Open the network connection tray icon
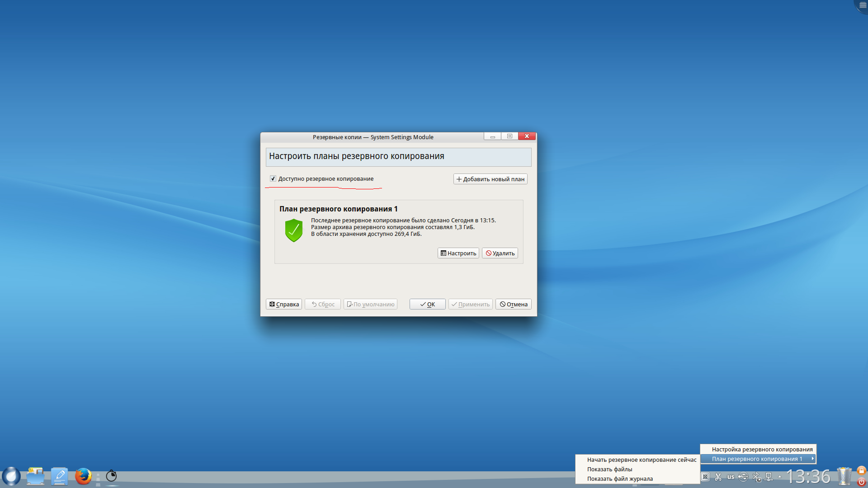Screen dimensions: 868x488 [x=769, y=477]
